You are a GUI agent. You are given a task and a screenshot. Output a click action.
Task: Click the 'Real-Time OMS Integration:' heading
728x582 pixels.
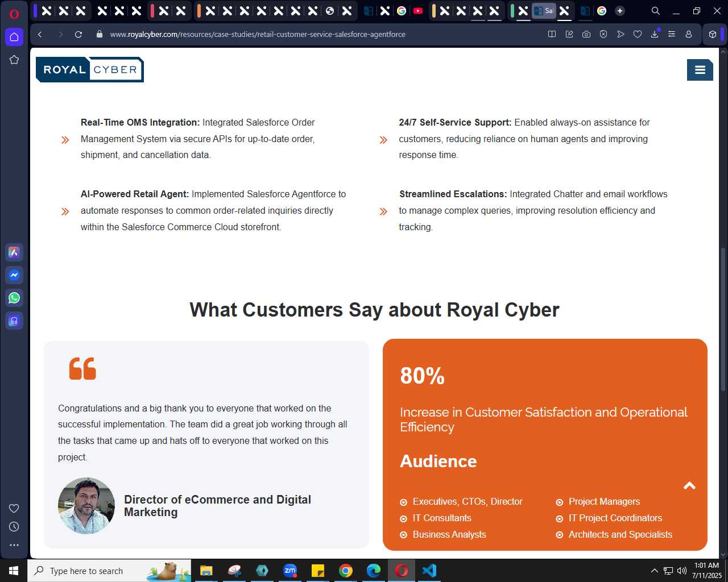pos(140,122)
